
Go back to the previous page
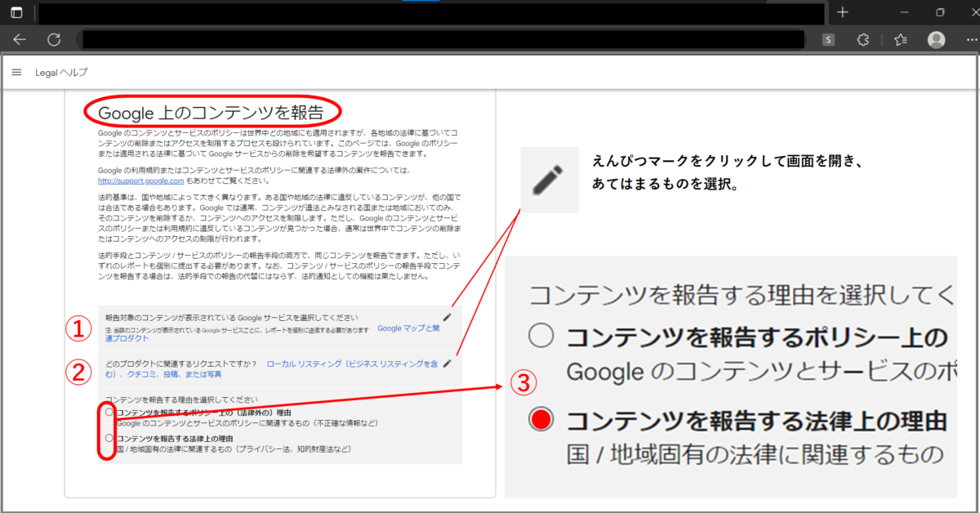pyautogui.click(x=20, y=39)
